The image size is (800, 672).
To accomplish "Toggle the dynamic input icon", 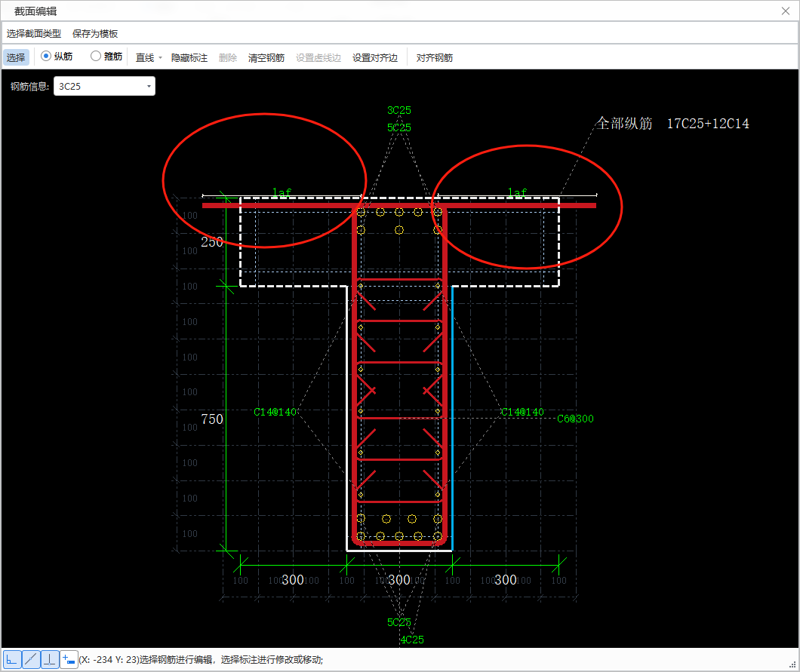I will [69, 659].
